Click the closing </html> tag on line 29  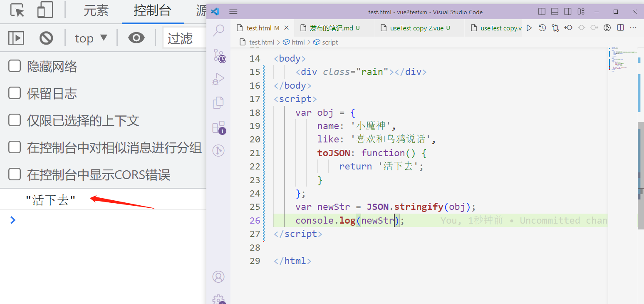point(292,261)
